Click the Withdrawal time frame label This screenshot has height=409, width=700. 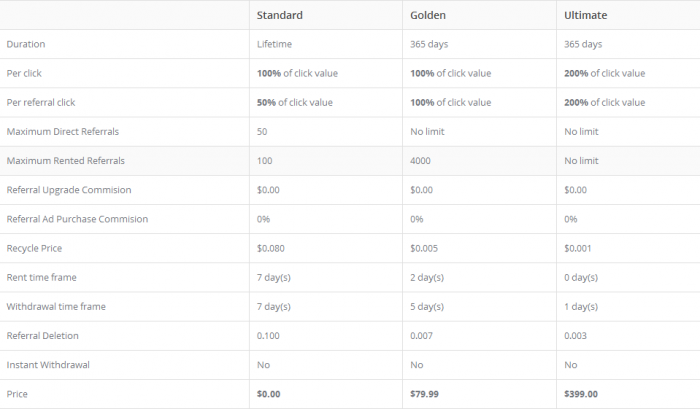point(56,306)
